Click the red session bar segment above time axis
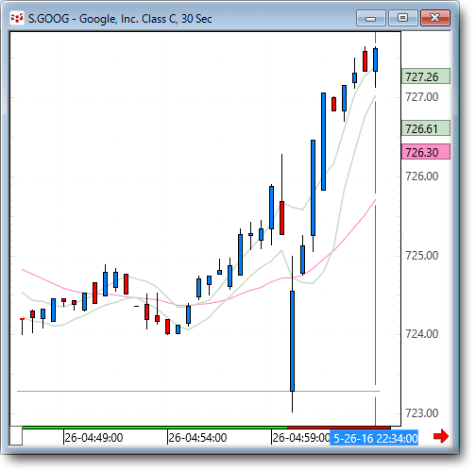The width and height of the screenshot is (476, 471). [x=339, y=428]
